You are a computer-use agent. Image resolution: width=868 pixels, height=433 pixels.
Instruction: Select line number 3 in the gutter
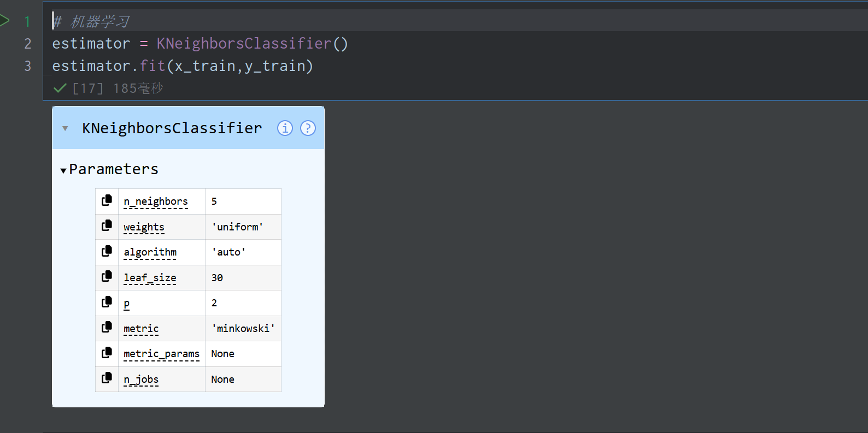28,66
